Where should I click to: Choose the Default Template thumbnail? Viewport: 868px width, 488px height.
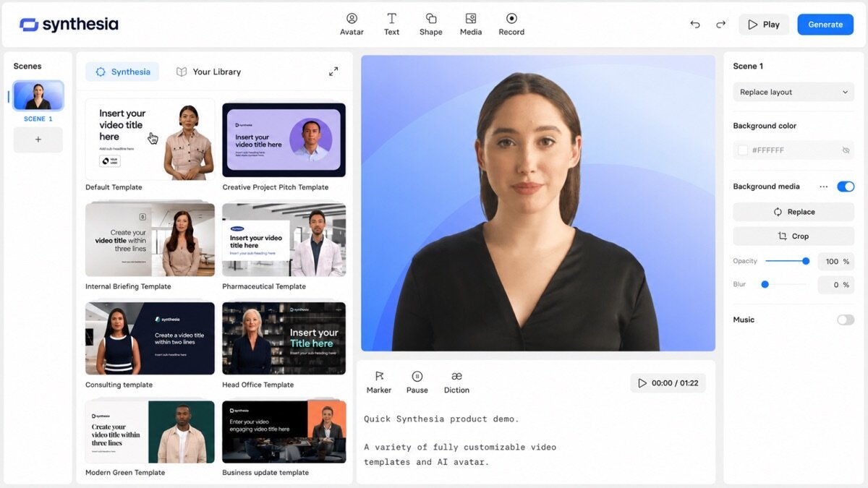click(x=150, y=140)
